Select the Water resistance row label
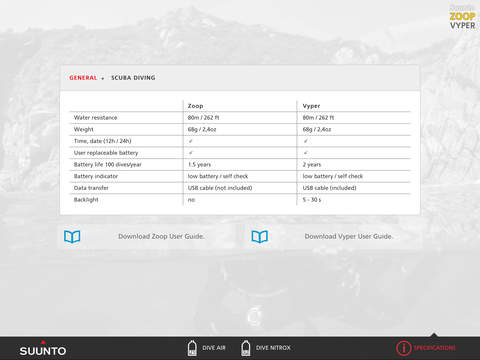480x360 pixels. (x=95, y=118)
